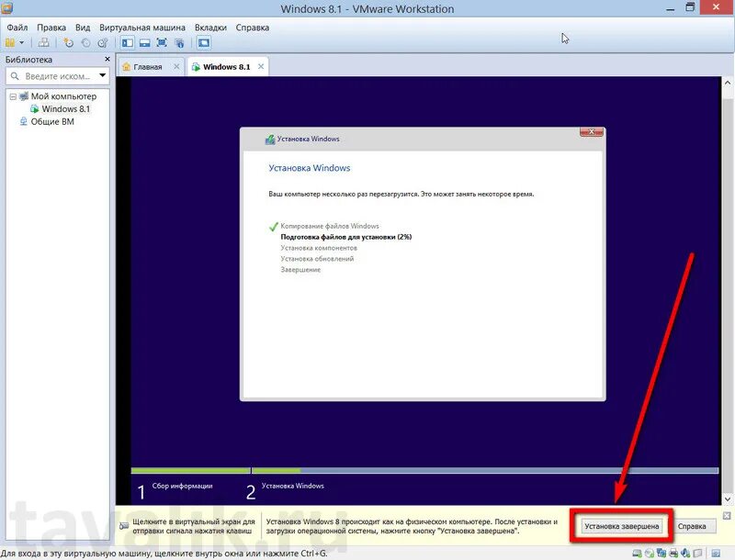Close the Библиотека panel
The width and height of the screenshot is (735, 560).
(x=107, y=59)
